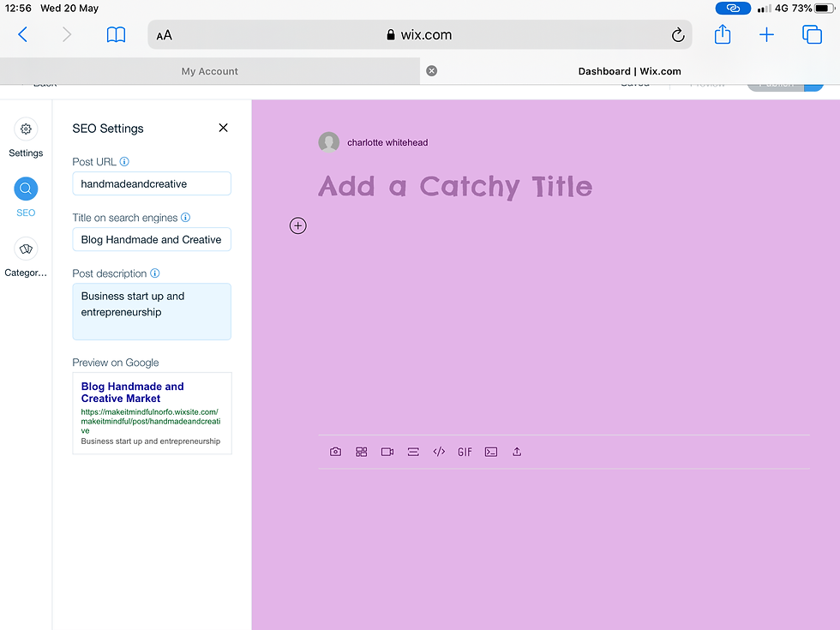Reload the wix.com page

(x=678, y=35)
